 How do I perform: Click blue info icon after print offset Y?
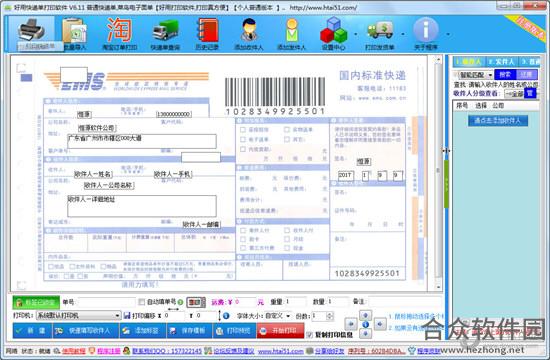click(226, 316)
